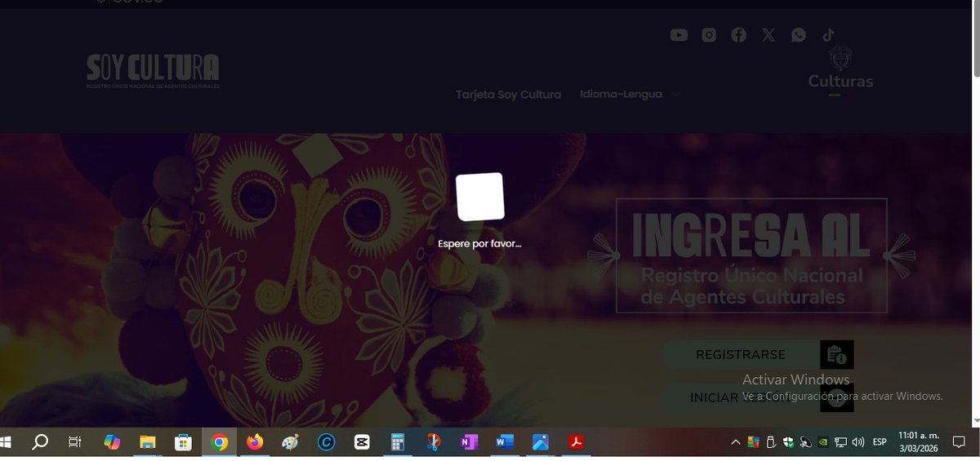
Task: Open Snipping Tool from the taskbar
Action: [x=434, y=442]
